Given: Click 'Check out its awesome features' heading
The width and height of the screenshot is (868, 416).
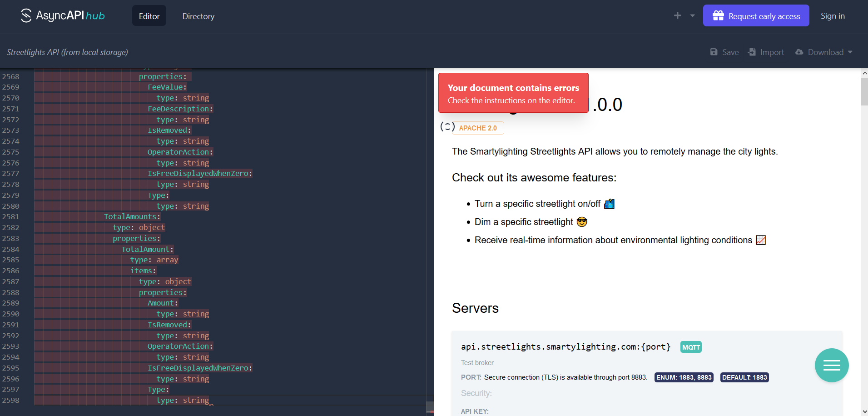Looking at the screenshot, I should click(x=534, y=178).
